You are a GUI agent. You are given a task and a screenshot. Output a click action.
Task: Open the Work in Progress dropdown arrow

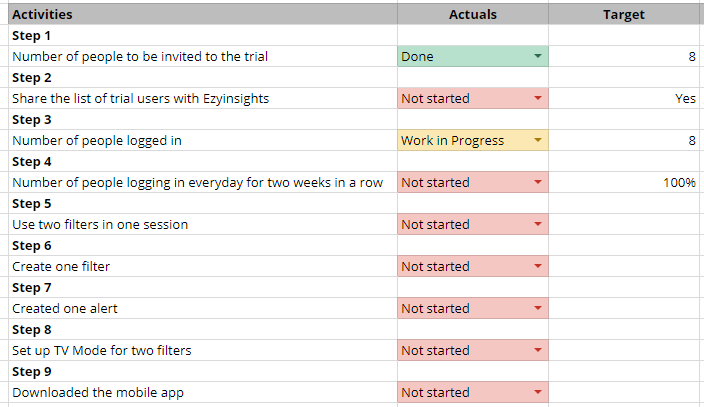point(537,140)
